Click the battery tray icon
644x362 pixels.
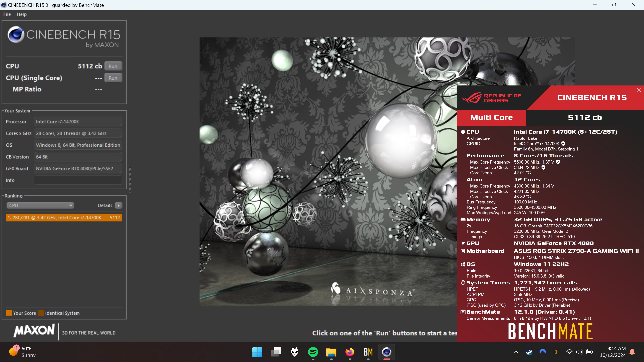(x=589, y=352)
